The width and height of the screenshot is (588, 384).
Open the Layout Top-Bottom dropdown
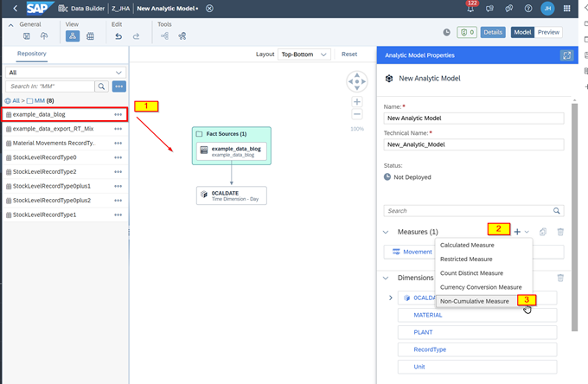[x=304, y=54]
